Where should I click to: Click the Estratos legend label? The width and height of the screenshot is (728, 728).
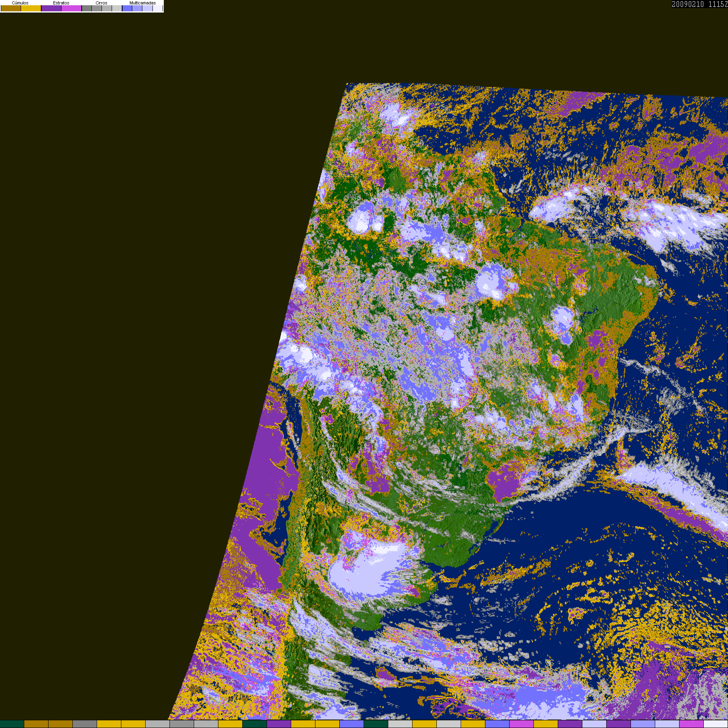click(61, 3)
